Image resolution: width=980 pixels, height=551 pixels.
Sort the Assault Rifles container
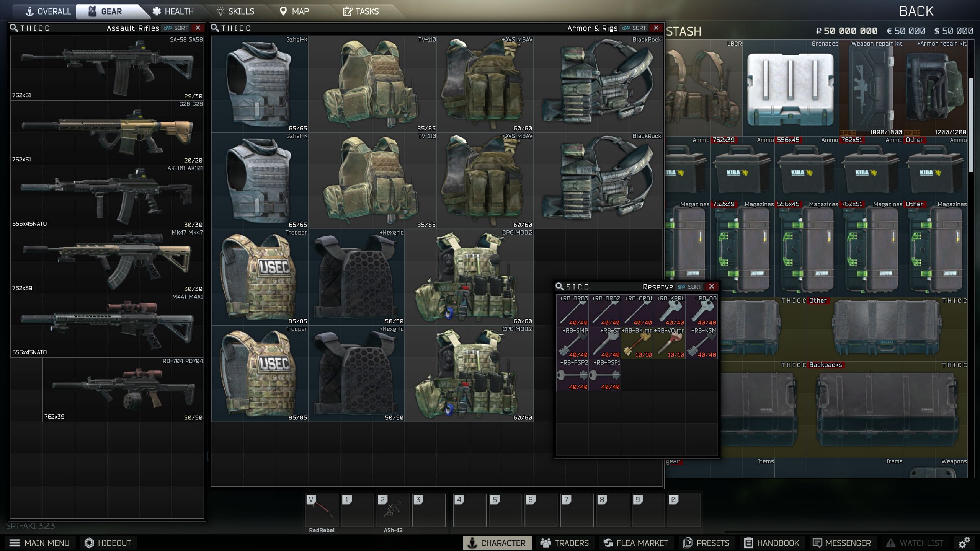point(176,28)
